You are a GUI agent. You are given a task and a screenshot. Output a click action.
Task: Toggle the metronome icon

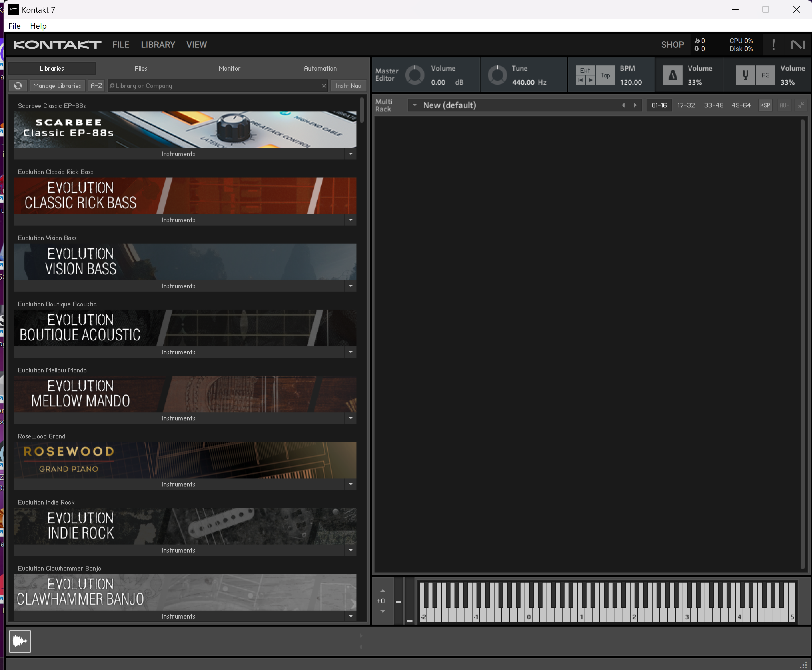click(x=672, y=75)
